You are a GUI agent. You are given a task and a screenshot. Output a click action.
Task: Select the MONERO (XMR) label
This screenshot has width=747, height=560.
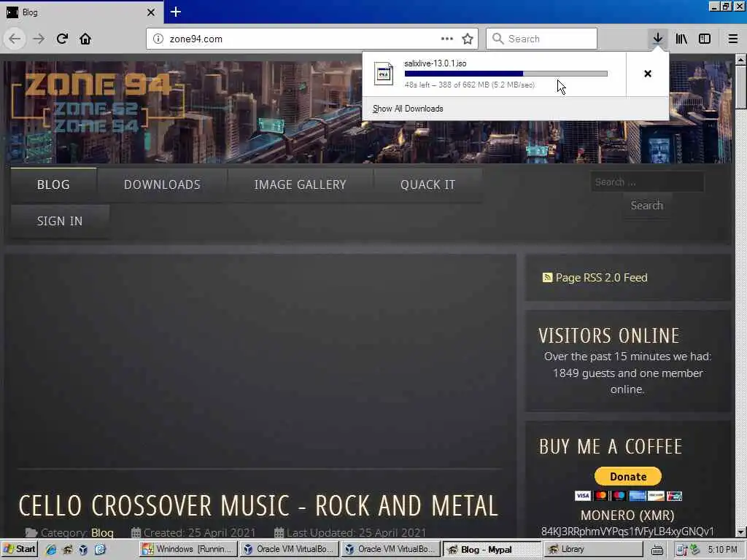[x=627, y=516]
